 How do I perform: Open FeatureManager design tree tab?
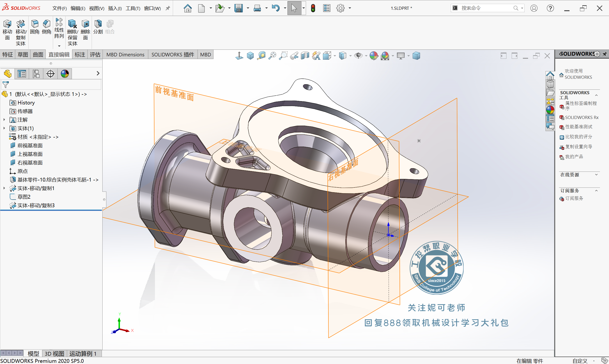tap(8, 74)
